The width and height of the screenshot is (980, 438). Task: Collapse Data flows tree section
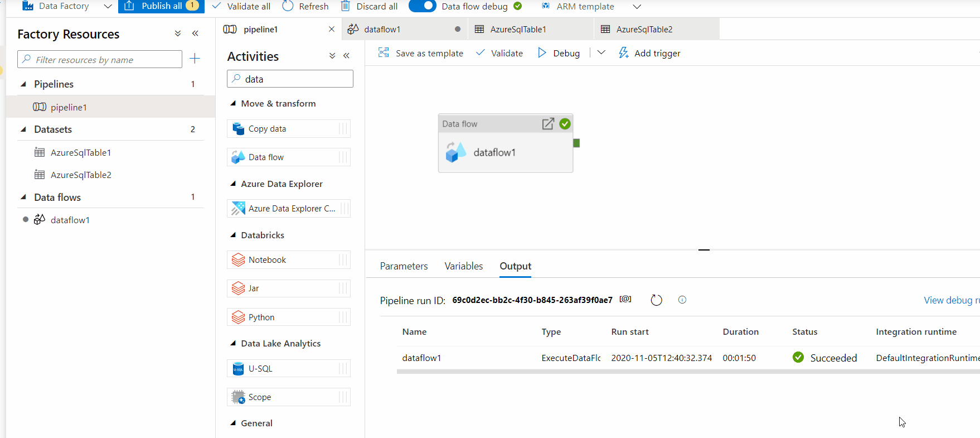click(x=23, y=197)
